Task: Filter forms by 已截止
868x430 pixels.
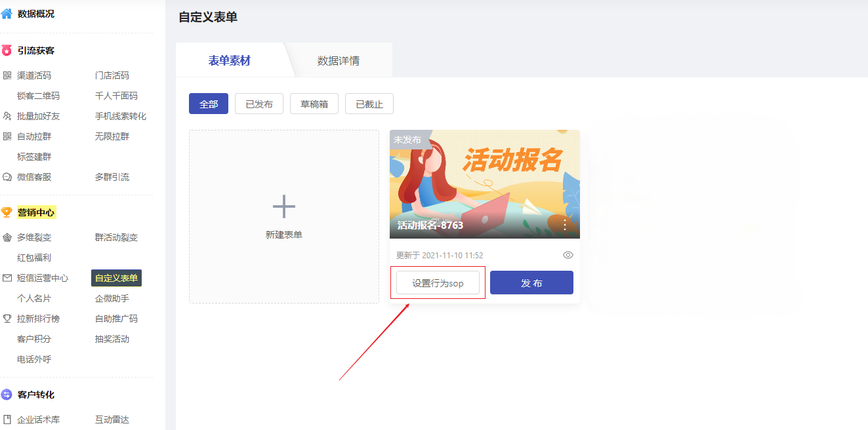Action: tap(369, 104)
